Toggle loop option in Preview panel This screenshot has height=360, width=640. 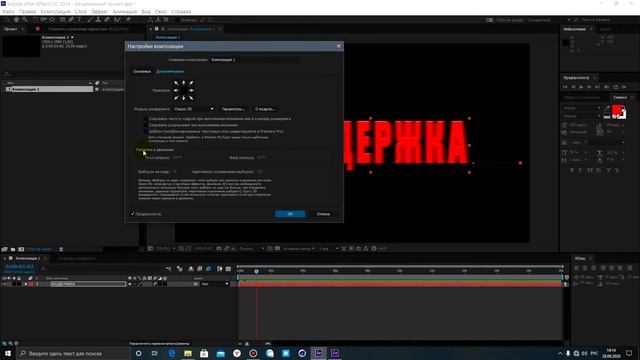click(x=616, y=87)
